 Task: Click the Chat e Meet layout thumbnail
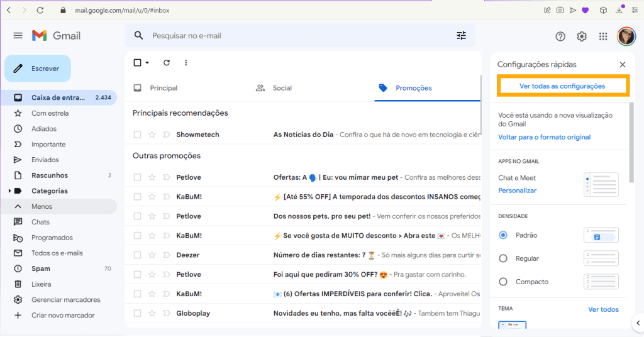[601, 184]
